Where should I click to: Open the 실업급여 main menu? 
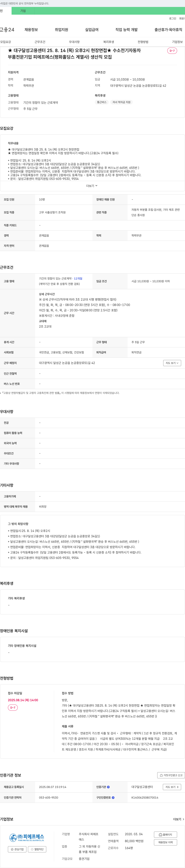point(92,30)
